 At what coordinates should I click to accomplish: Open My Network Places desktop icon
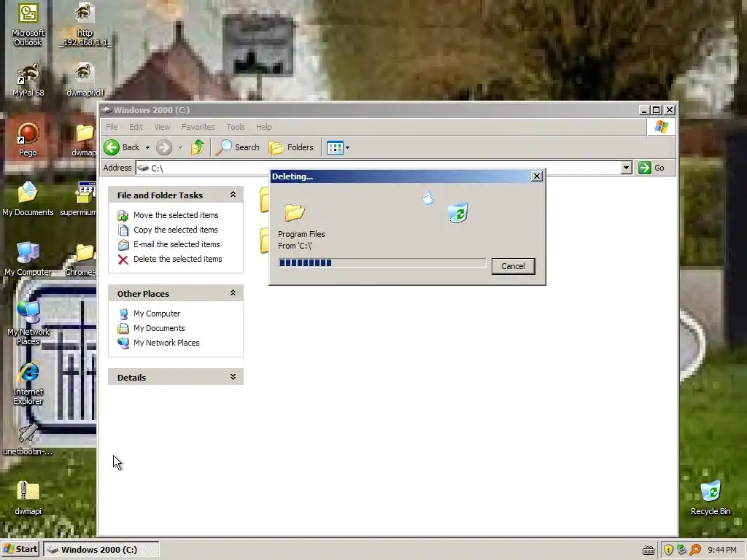[28, 323]
